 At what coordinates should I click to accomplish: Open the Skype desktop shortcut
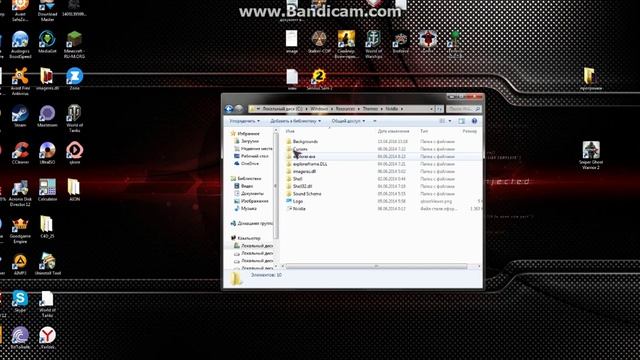[20, 301]
